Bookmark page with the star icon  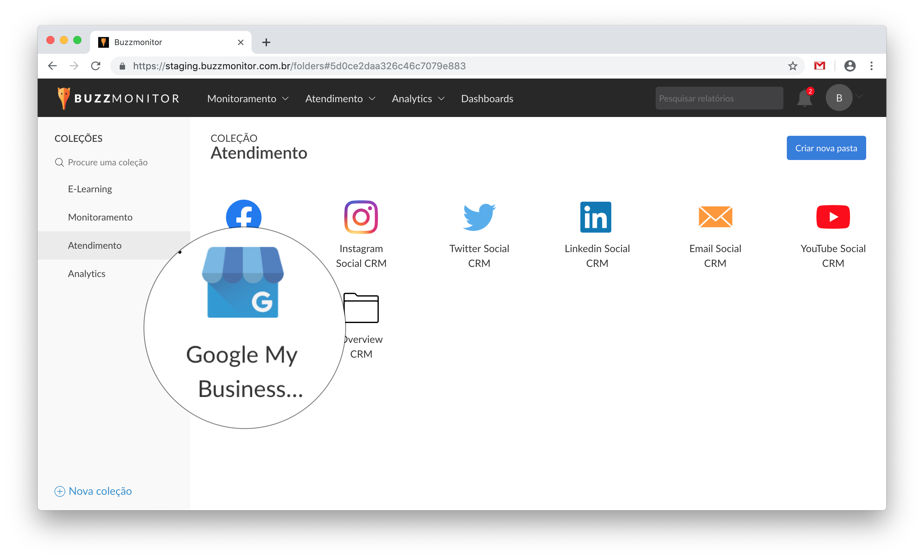click(x=793, y=66)
